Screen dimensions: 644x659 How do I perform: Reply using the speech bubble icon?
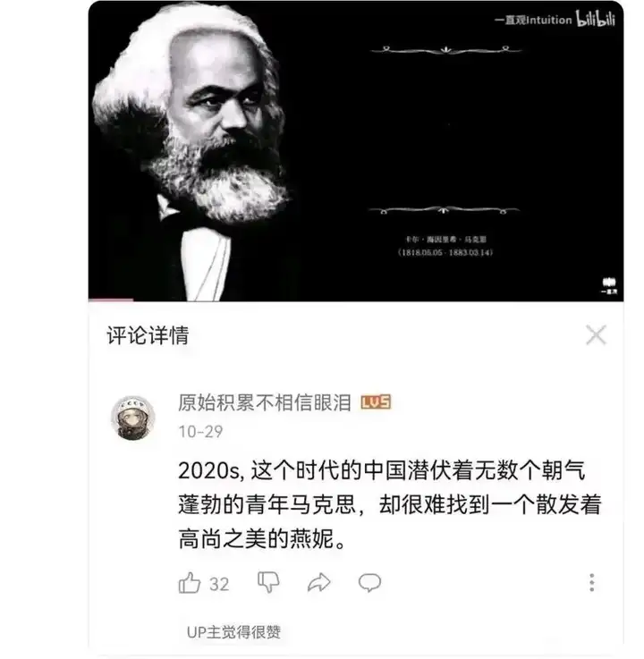coord(369,582)
